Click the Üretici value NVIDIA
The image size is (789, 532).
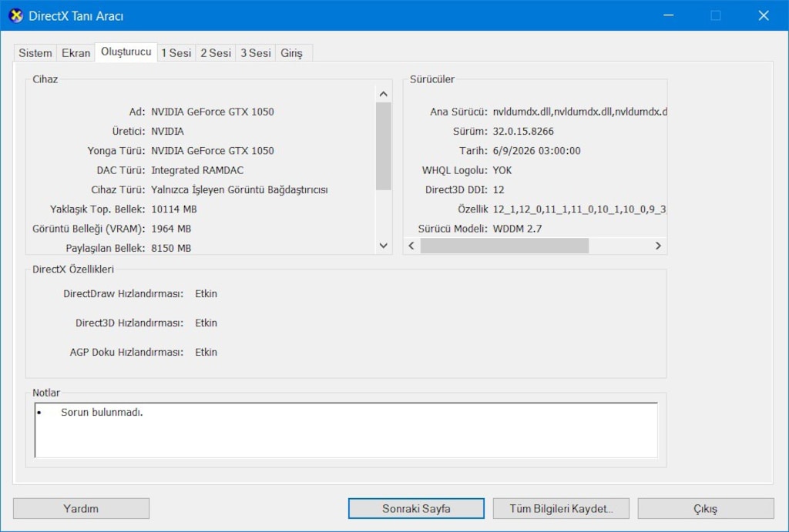167,131
